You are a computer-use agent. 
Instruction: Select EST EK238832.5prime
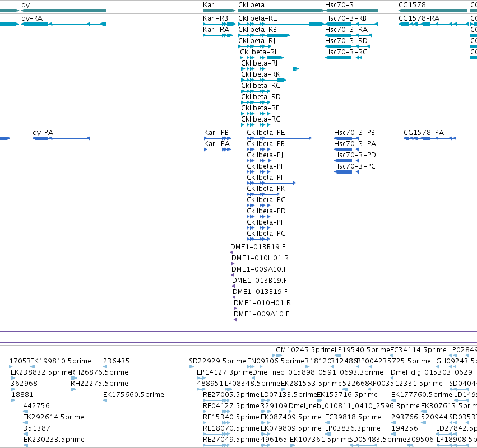point(41,372)
